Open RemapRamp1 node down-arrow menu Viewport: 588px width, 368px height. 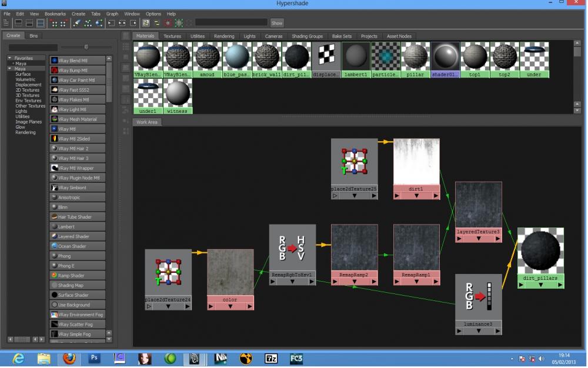[416, 282]
